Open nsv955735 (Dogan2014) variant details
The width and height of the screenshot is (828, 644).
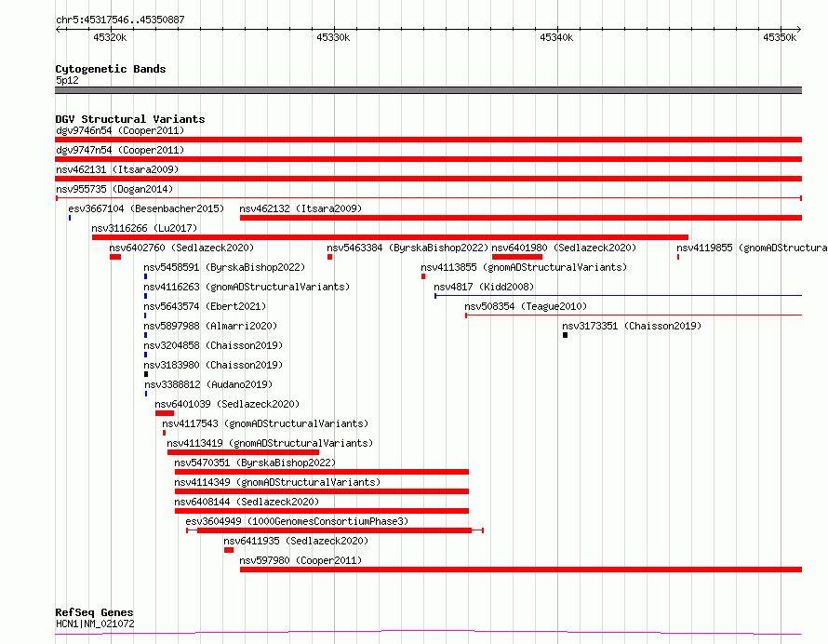(114, 189)
